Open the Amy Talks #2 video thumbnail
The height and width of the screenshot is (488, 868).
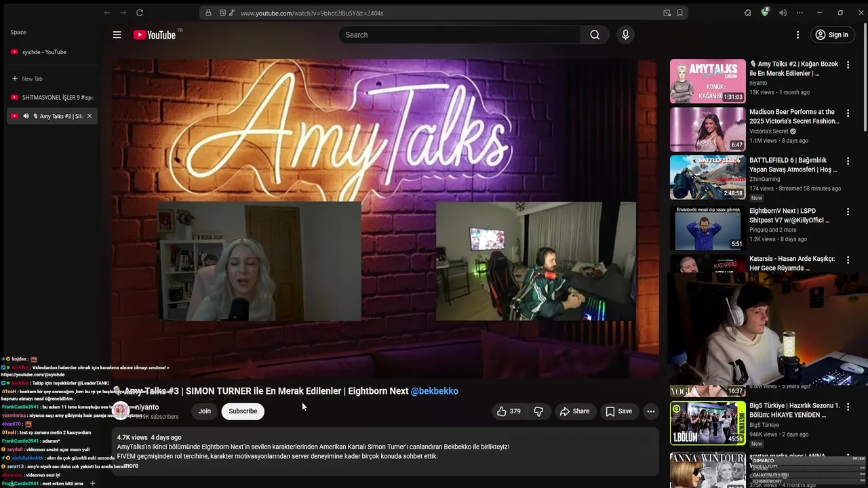(707, 81)
